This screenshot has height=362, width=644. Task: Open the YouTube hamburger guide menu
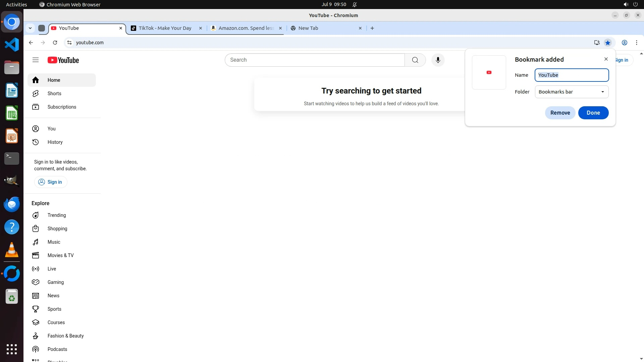[x=36, y=60]
